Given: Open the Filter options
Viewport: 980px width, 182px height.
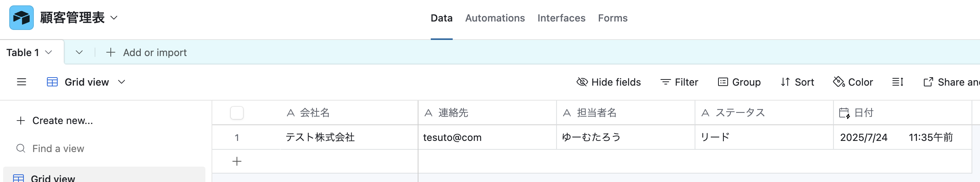Looking at the screenshot, I should coord(679,82).
